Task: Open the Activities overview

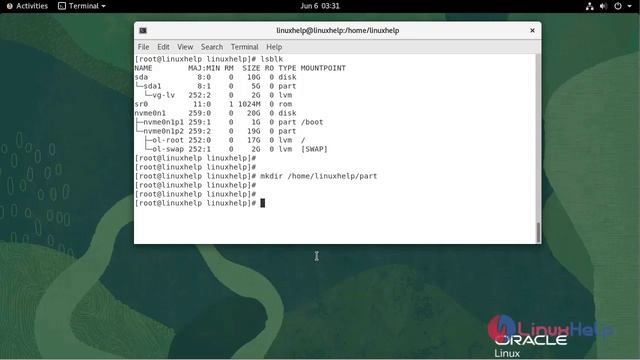Action: click(27, 6)
